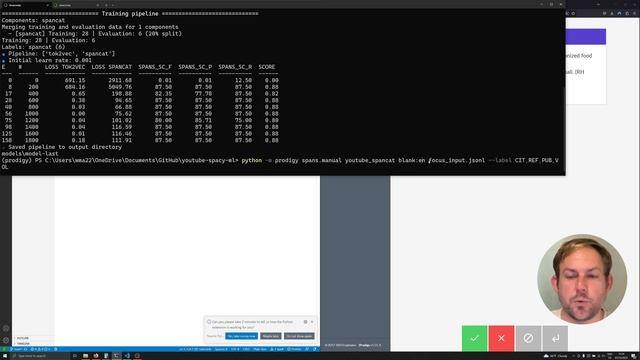
Task: Open VS Code Accounts icon in activity bar
Action: [6, 328]
